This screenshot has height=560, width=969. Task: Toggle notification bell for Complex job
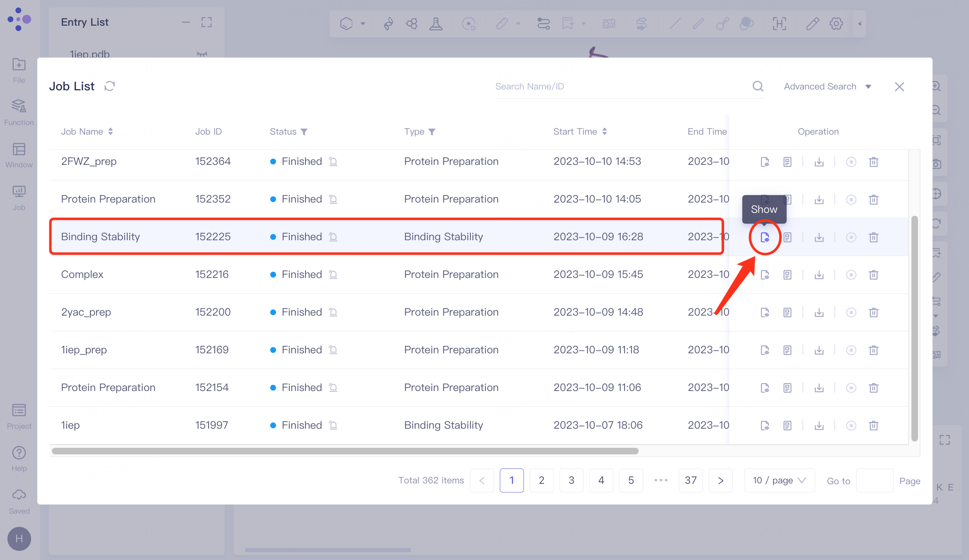333,275
